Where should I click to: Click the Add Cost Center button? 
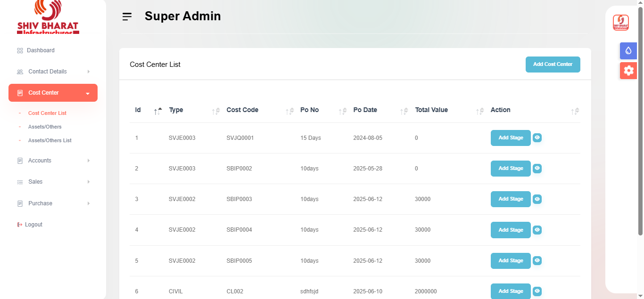coord(553,65)
